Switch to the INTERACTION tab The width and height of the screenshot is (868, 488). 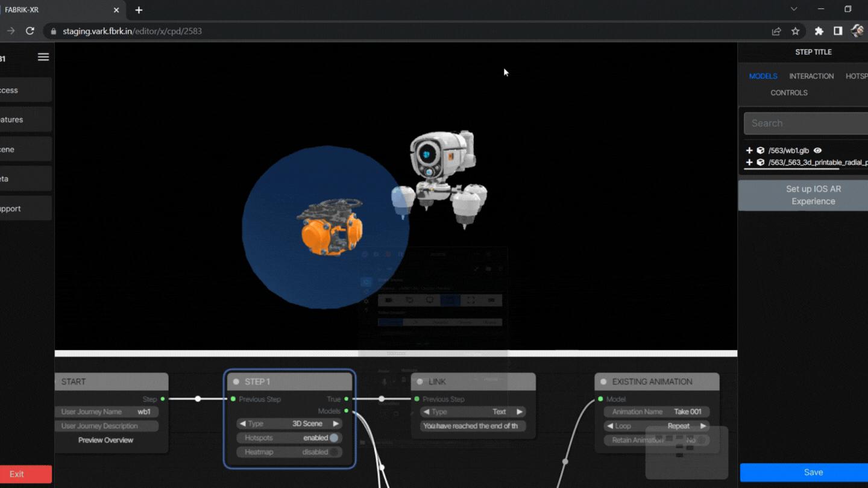coord(811,76)
